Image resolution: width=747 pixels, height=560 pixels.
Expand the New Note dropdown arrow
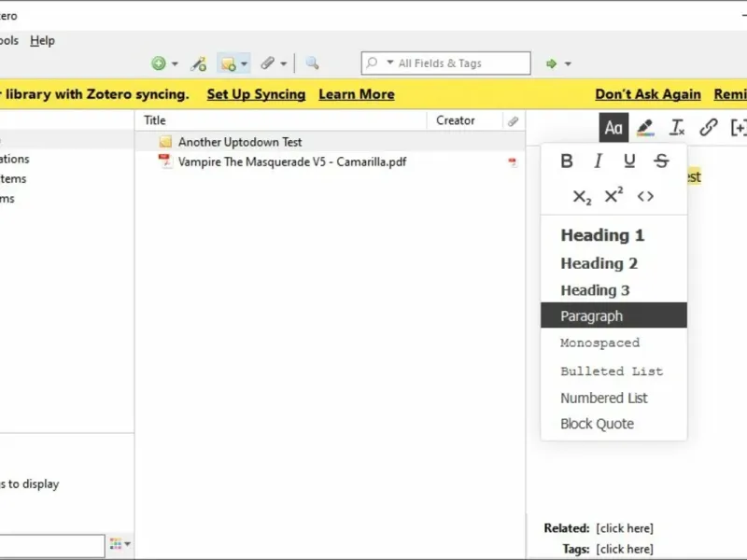[244, 63]
